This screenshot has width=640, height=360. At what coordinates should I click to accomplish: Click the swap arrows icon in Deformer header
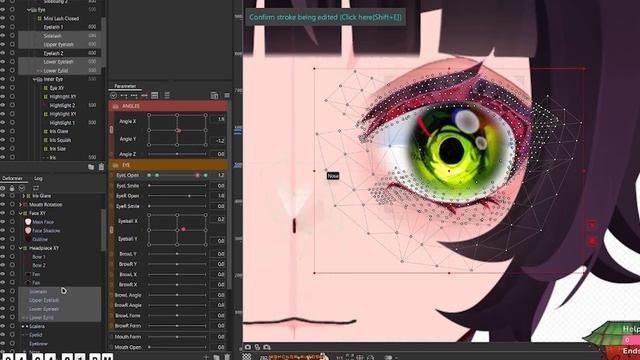click(36, 188)
